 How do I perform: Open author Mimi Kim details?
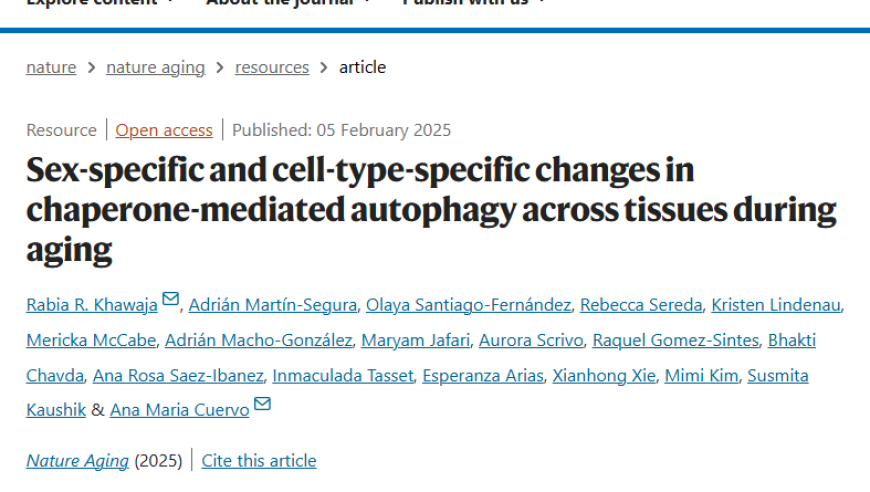click(x=701, y=376)
